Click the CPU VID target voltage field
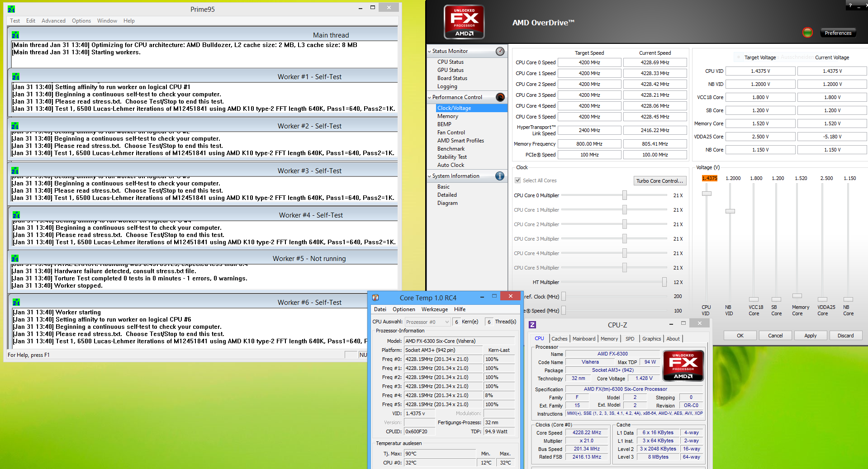 pyautogui.click(x=760, y=71)
